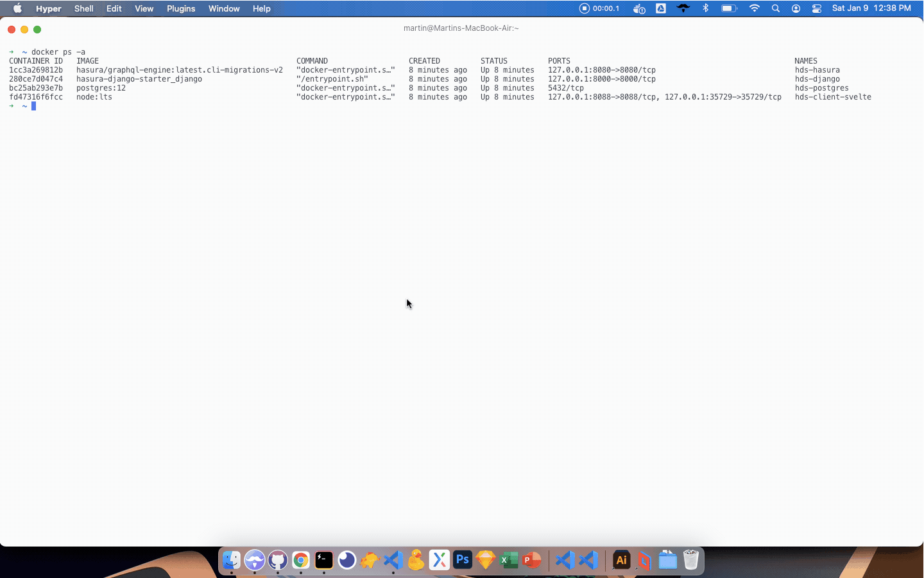
Task: Click the "/entrypoint.sh" command text
Action: 332,79
